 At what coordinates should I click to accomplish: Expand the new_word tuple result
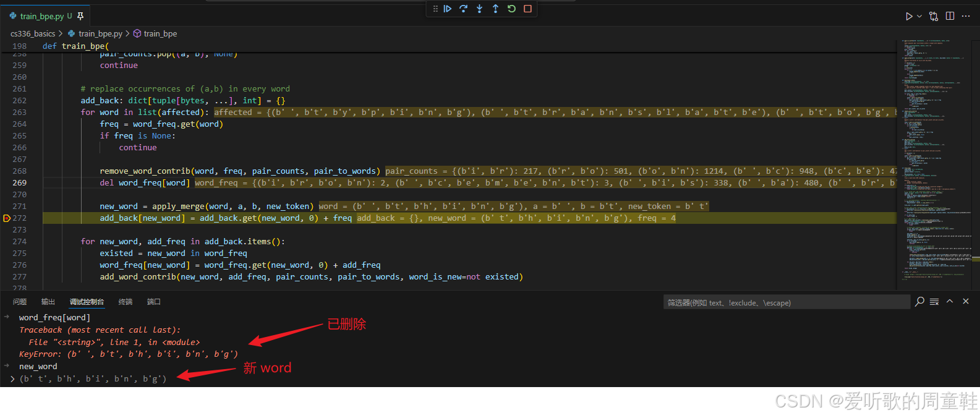12,379
